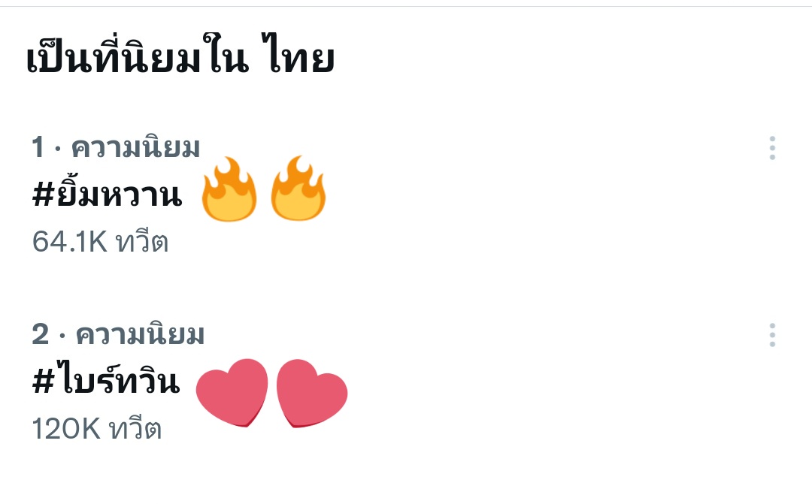Click the rank number 2
This screenshot has height=504, width=812.
coord(41,333)
